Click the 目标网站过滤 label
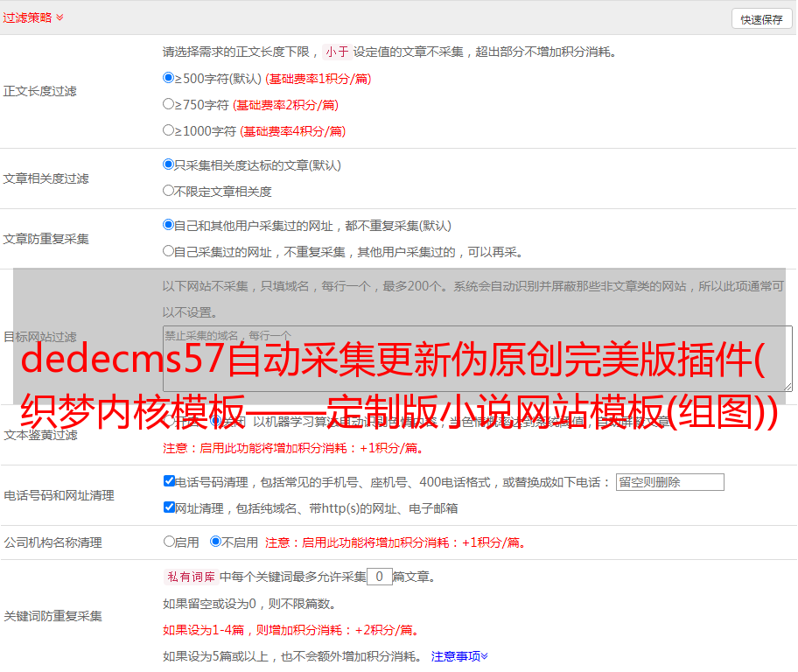 click(x=39, y=337)
